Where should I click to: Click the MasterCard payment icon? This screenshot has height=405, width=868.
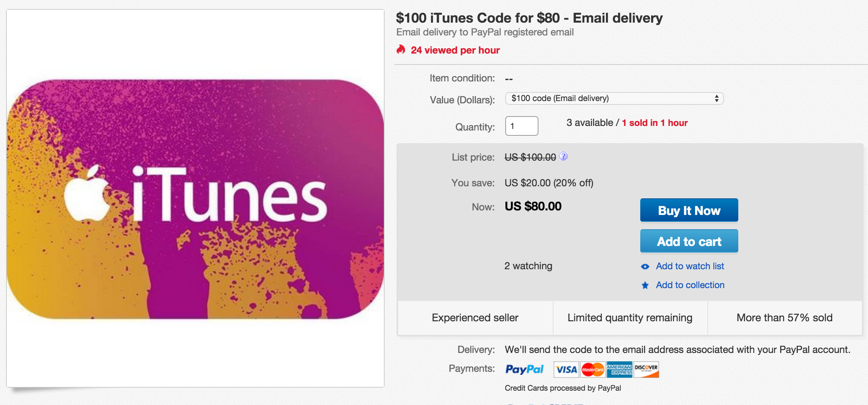coord(593,370)
